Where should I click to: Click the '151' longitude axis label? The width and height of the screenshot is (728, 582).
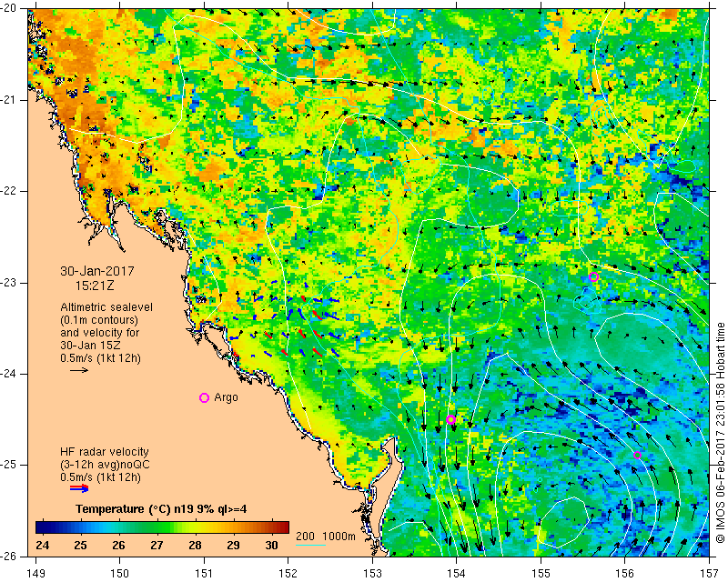[204, 574]
